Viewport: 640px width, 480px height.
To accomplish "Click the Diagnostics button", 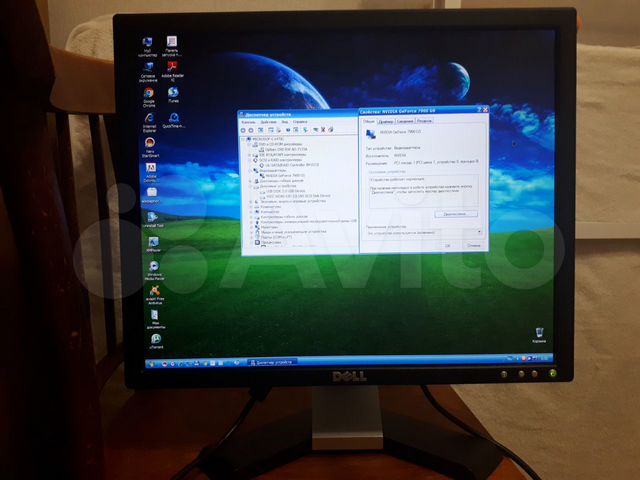I will (454, 213).
